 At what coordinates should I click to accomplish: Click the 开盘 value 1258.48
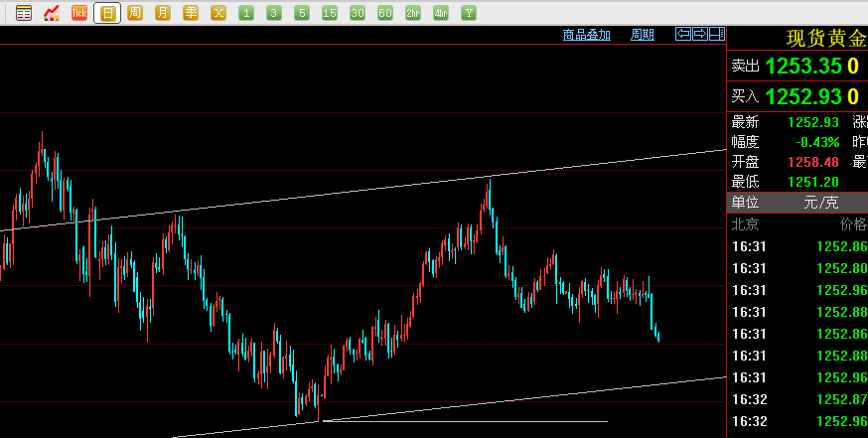(813, 162)
